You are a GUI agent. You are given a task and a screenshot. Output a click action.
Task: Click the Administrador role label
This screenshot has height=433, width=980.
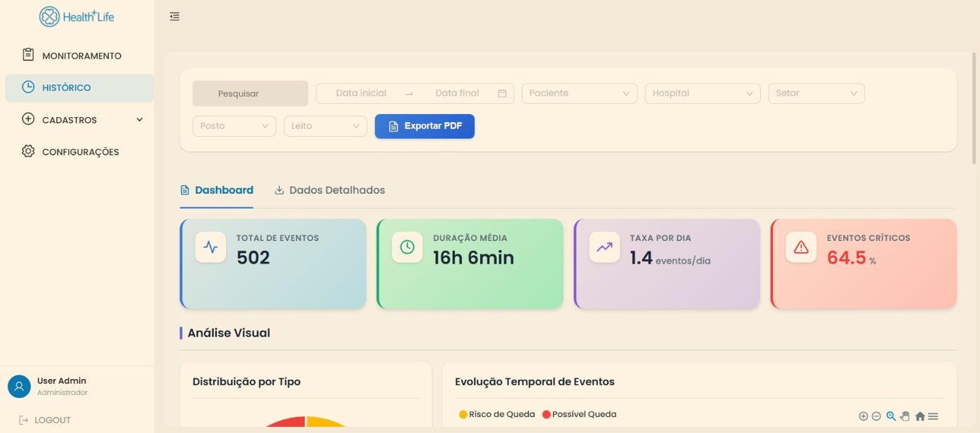point(62,393)
